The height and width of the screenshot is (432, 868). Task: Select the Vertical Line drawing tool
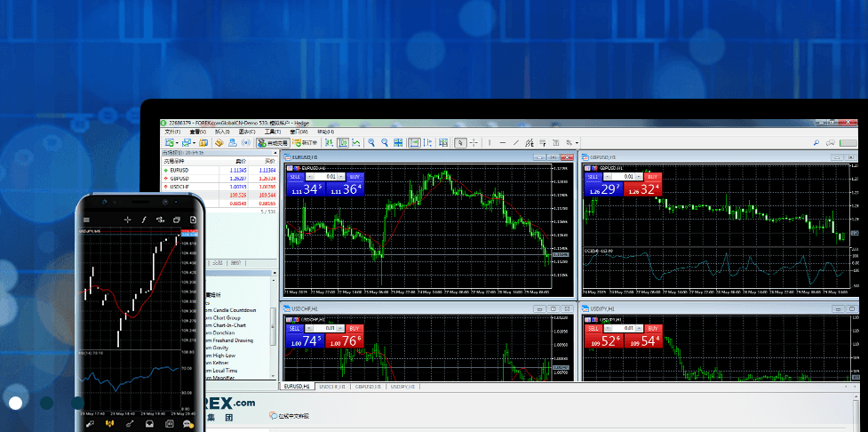489,143
